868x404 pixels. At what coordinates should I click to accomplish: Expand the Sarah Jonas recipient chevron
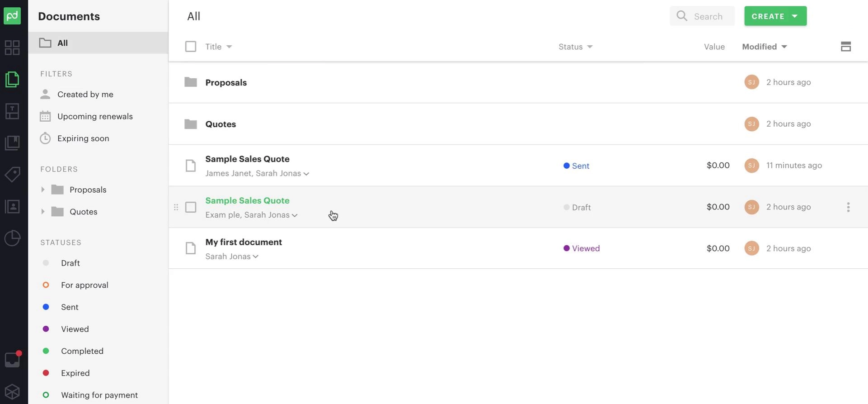coord(256,257)
